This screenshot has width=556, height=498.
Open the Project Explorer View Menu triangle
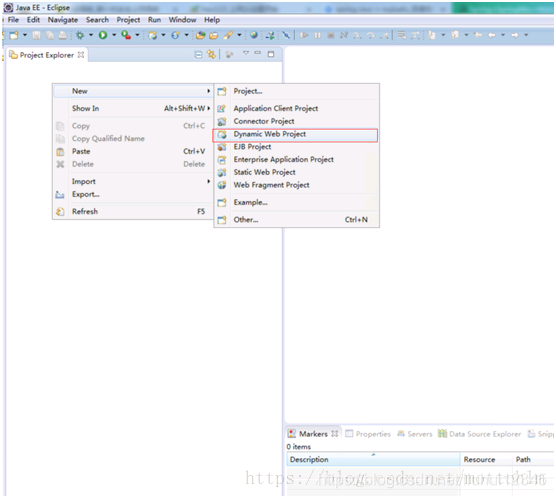coord(246,53)
